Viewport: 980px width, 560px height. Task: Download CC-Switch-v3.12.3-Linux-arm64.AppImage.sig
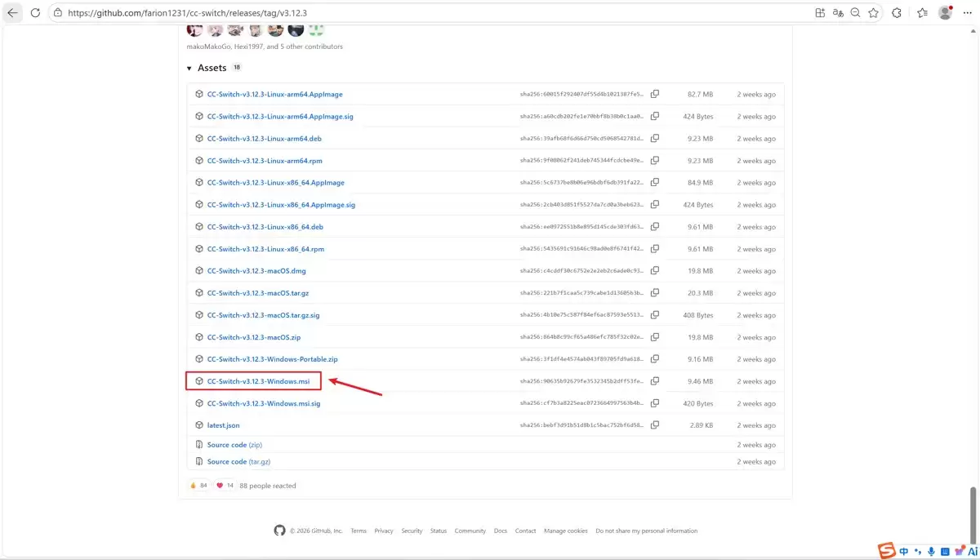tap(280, 116)
